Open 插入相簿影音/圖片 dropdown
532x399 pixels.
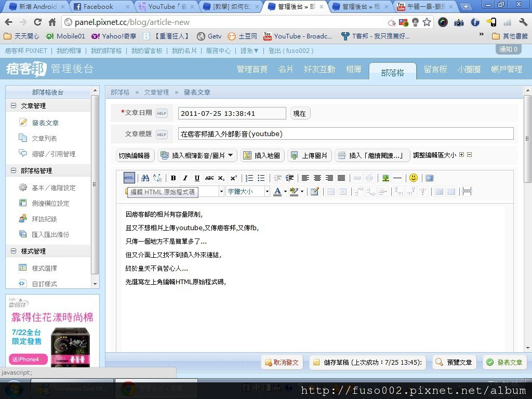coord(197,155)
